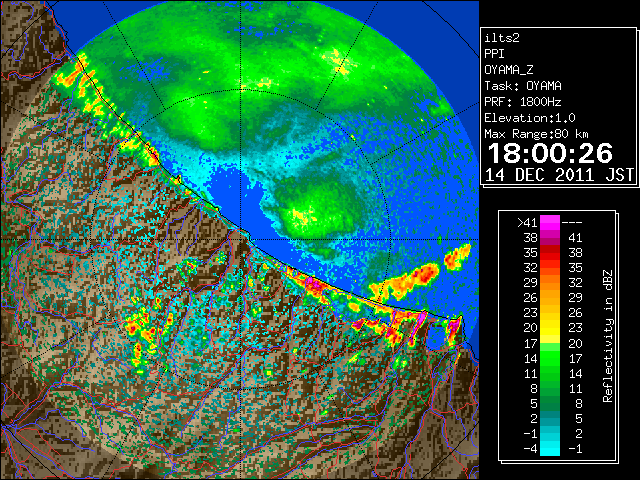Click the "26" label in the row "26 29"
640x480 pixels.
531,298
